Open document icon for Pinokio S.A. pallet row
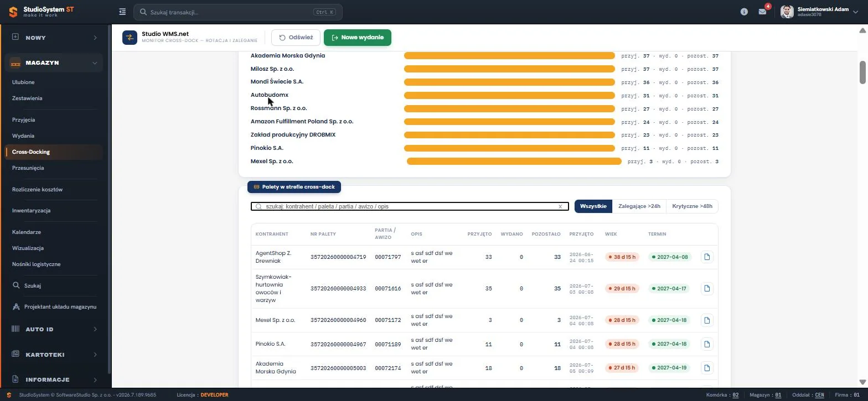Image resolution: width=868 pixels, height=401 pixels. click(x=706, y=344)
